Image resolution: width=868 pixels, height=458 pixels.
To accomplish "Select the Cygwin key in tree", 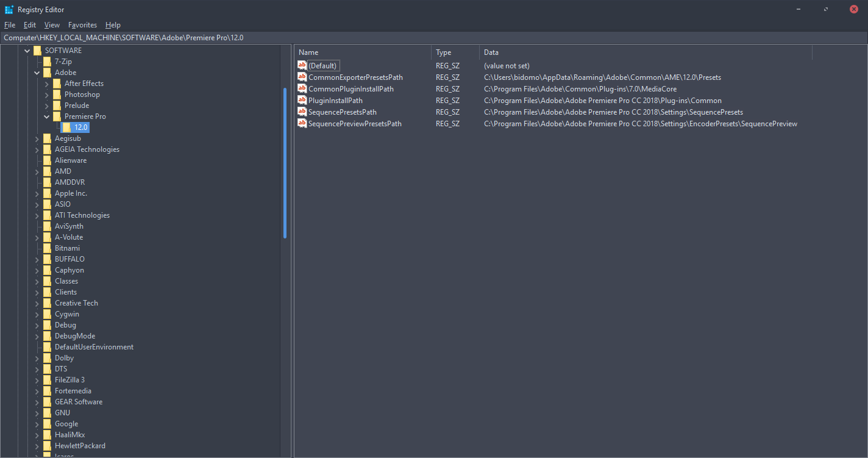I will tap(67, 314).
